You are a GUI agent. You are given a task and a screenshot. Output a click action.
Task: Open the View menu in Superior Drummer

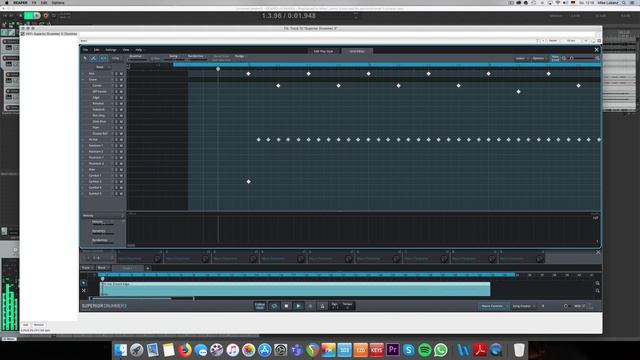tap(126, 50)
